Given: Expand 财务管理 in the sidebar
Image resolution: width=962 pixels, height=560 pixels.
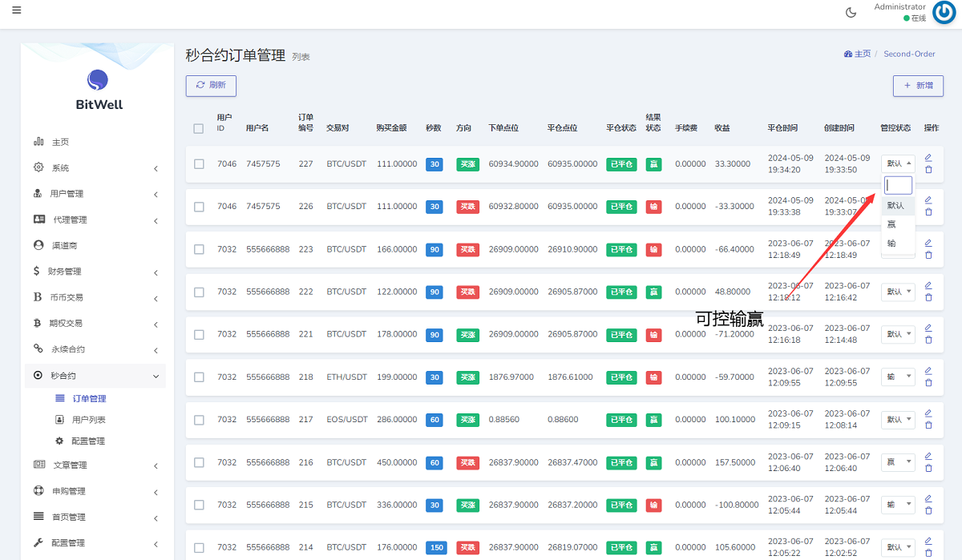Looking at the screenshot, I should [x=95, y=272].
